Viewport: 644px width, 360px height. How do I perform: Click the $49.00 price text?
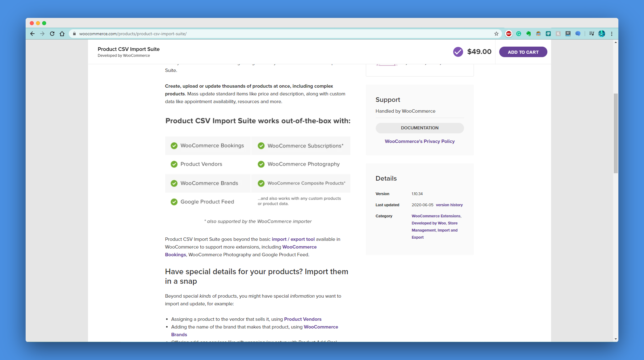[479, 52]
